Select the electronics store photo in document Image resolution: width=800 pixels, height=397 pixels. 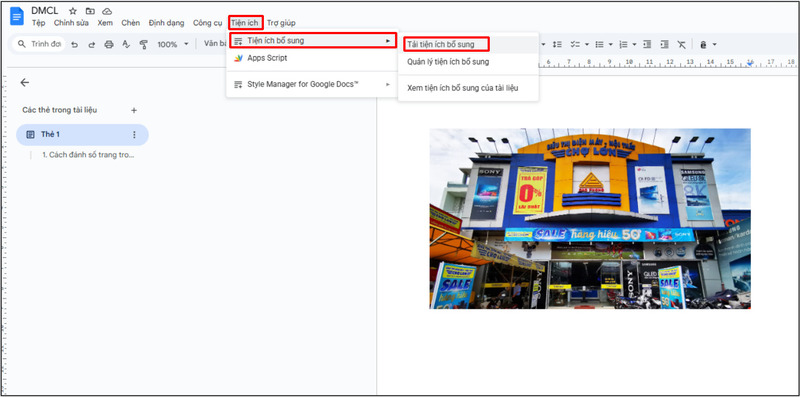(590, 219)
